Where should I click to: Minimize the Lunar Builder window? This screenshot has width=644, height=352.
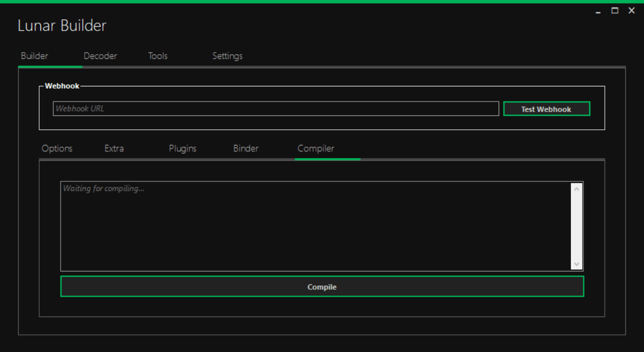[598, 11]
